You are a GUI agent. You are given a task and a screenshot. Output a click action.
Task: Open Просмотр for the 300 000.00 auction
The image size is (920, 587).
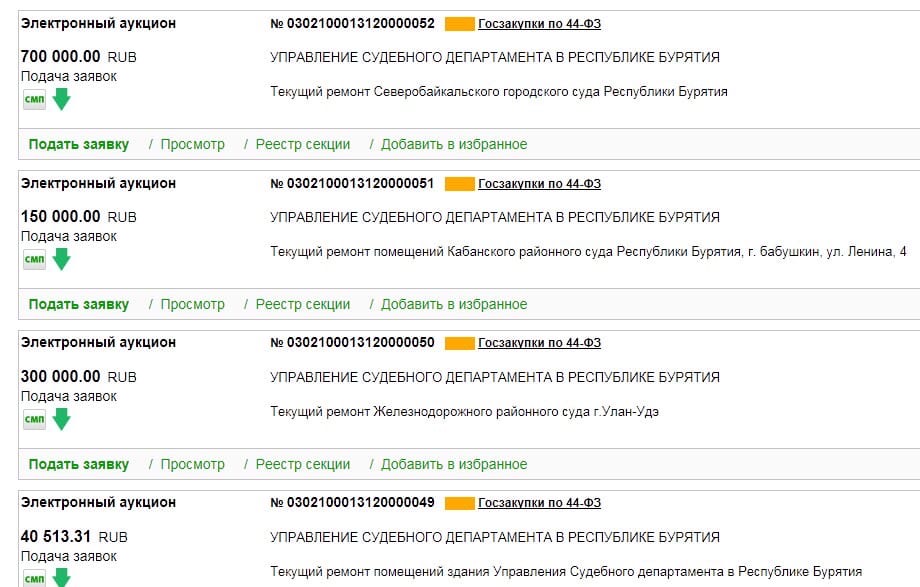click(192, 464)
